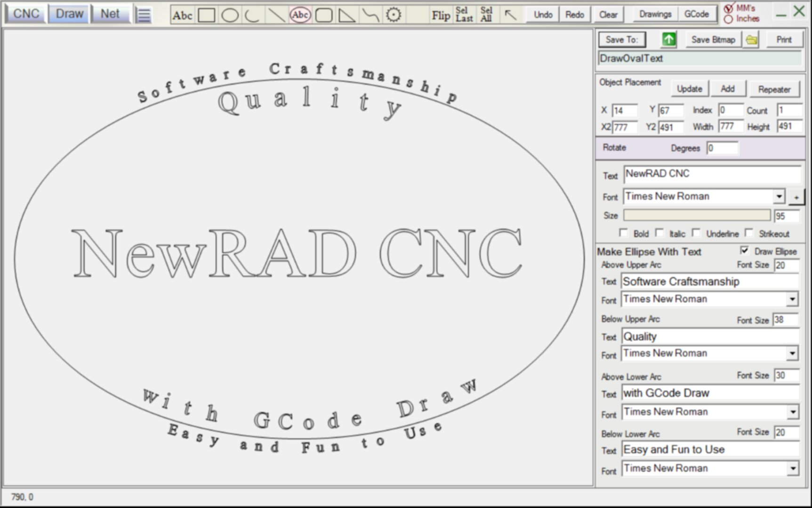This screenshot has width=812, height=508.
Task: Click the Clear button
Action: pyautogui.click(x=608, y=15)
